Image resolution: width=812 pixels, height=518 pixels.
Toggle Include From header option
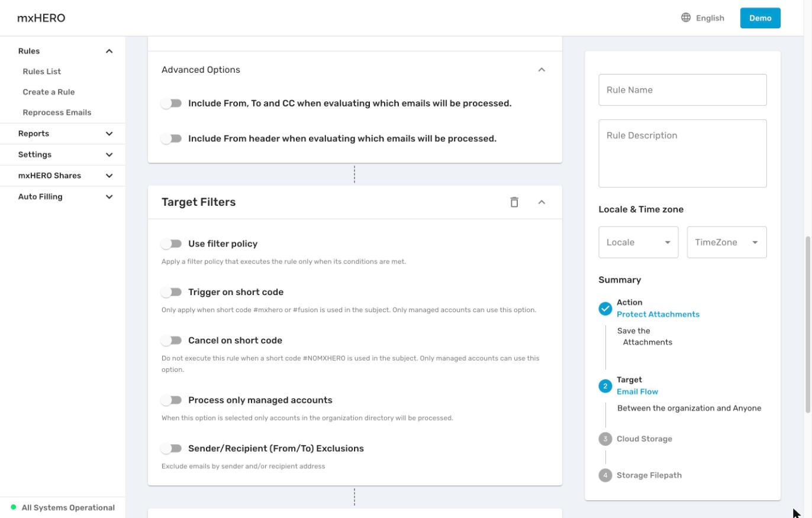[x=172, y=138]
